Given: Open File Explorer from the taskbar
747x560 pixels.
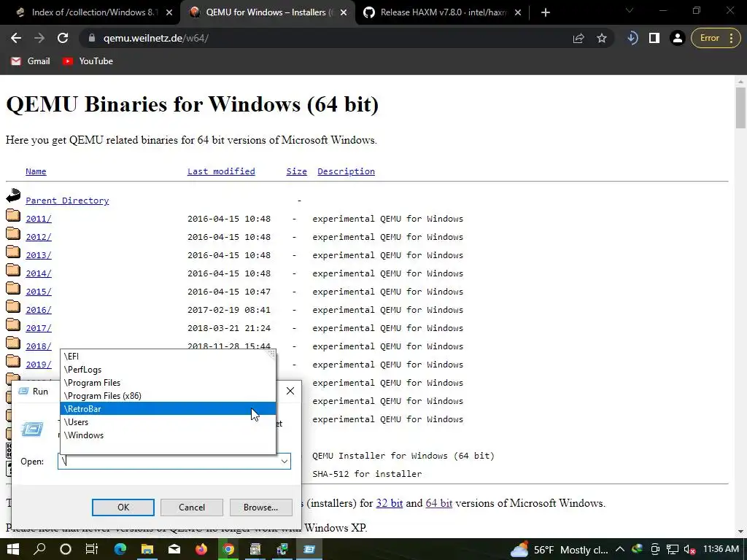Looking at the screenshot, I should 147,550.
